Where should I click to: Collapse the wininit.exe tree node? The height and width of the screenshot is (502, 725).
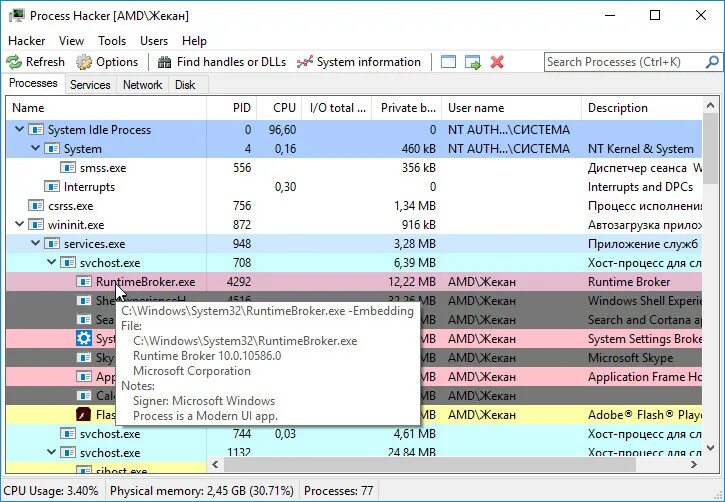point(19,224)
